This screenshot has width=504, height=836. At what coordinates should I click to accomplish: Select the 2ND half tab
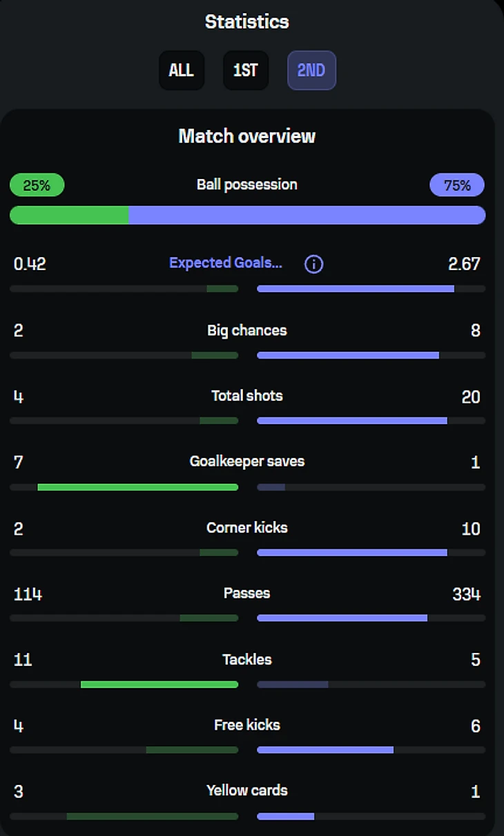[311, 70]
